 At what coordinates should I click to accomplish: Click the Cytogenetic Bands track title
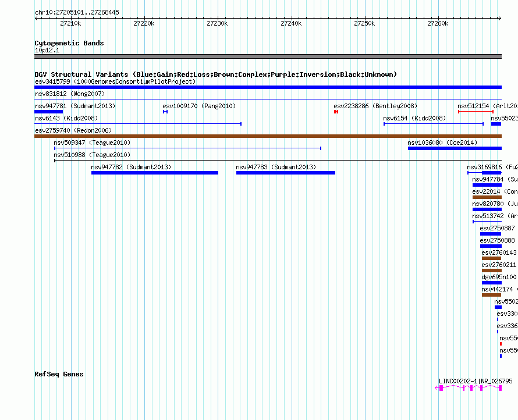pos(69,43)
